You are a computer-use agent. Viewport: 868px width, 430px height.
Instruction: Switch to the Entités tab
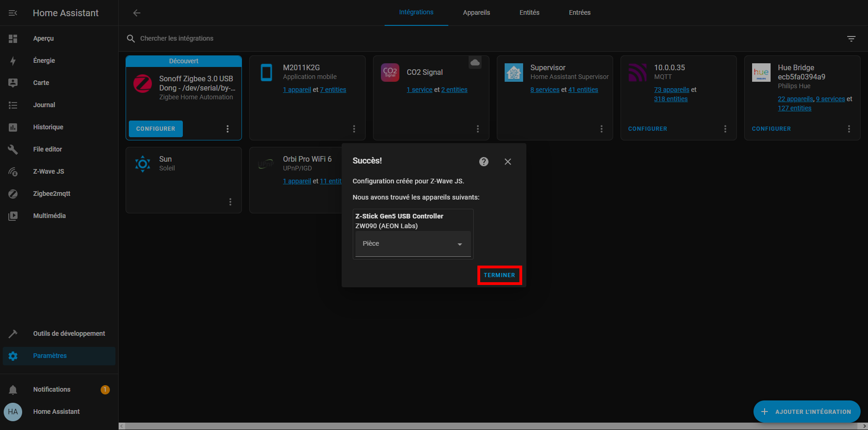point(530,12)
